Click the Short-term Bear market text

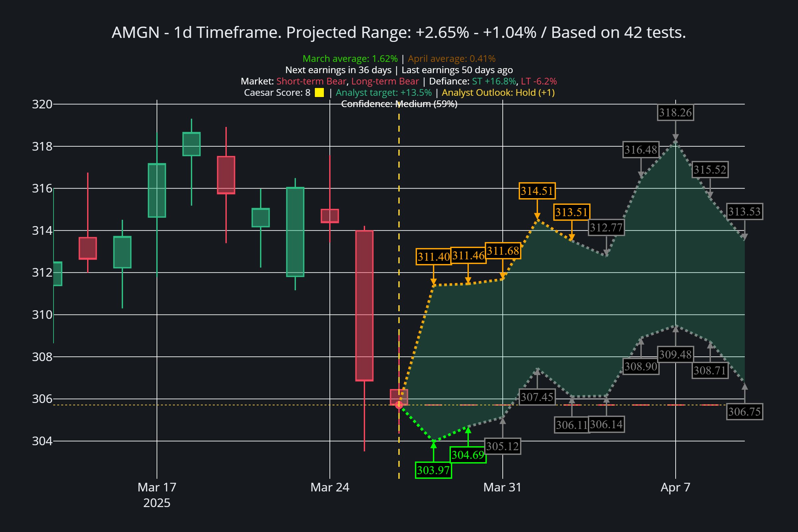tap(312, 81)
